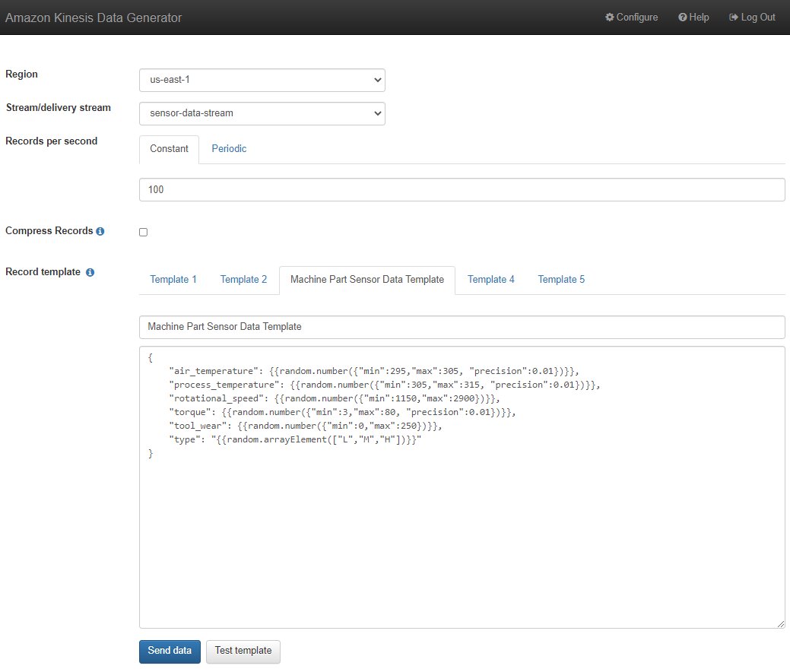
Task: Enable the Compress Records checkbox
Action: tap(144, 232)
